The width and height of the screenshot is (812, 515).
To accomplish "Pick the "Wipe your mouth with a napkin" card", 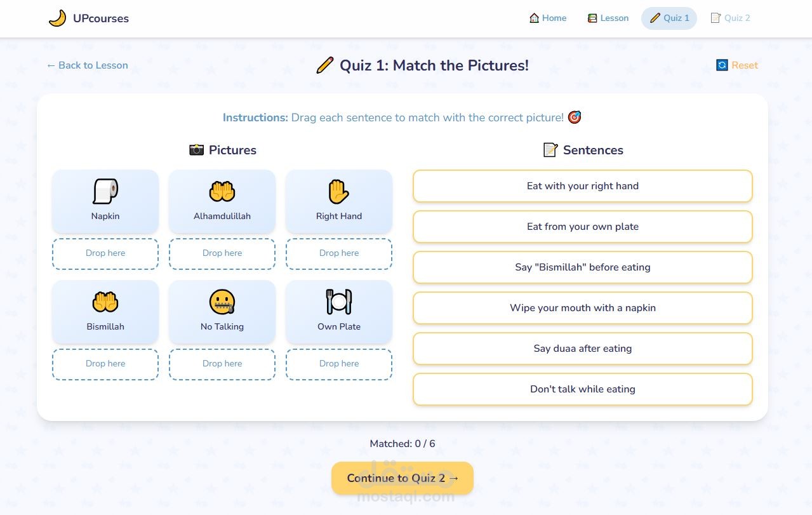I will point(582,308).
